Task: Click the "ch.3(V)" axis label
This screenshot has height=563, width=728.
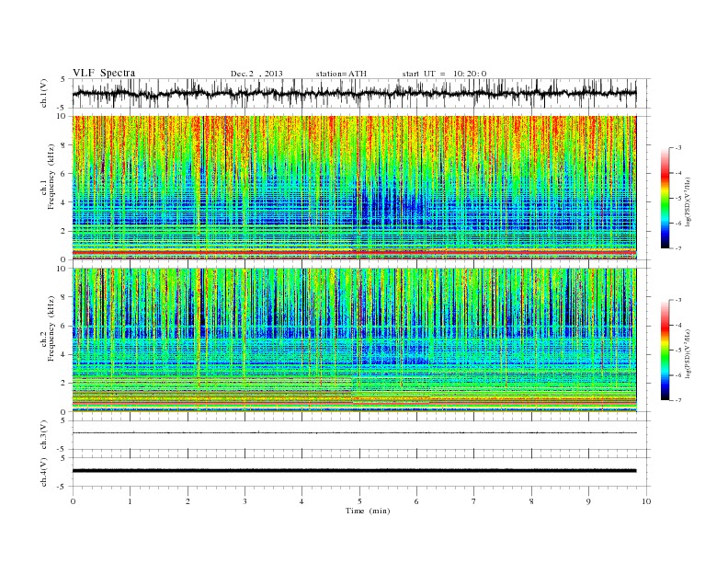Action: point(44,435)
